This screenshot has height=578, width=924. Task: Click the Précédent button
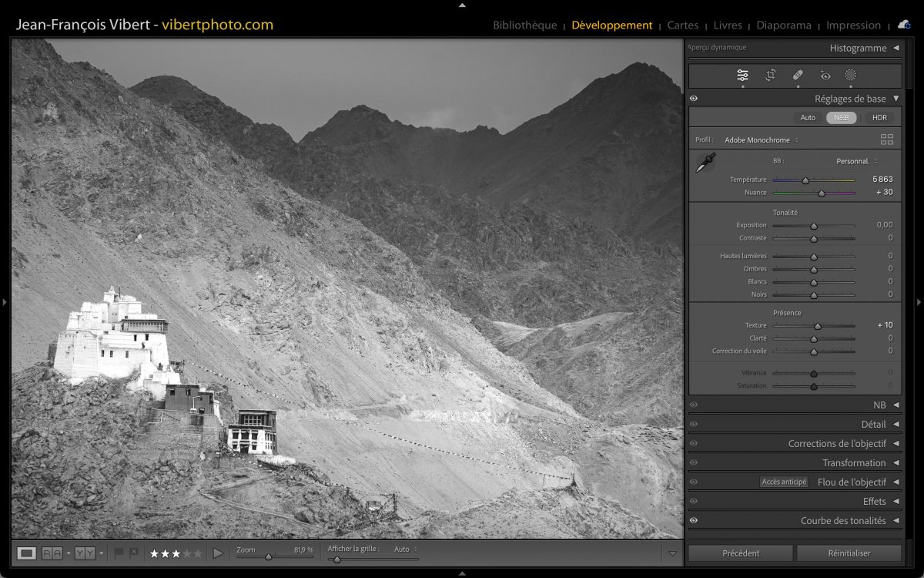741,553
